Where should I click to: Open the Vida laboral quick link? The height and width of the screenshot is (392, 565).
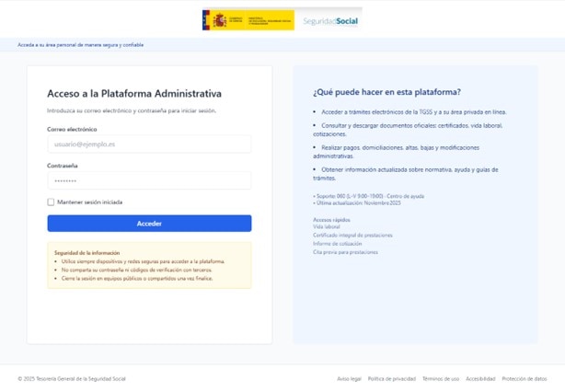pyautogui.click(x=327, y=226)
